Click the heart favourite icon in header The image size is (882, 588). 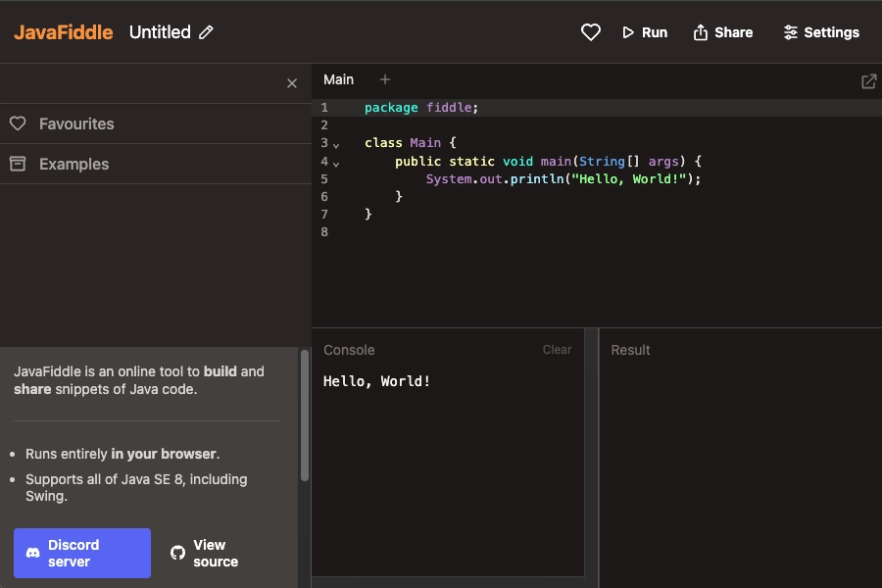(x=590, y=32)
